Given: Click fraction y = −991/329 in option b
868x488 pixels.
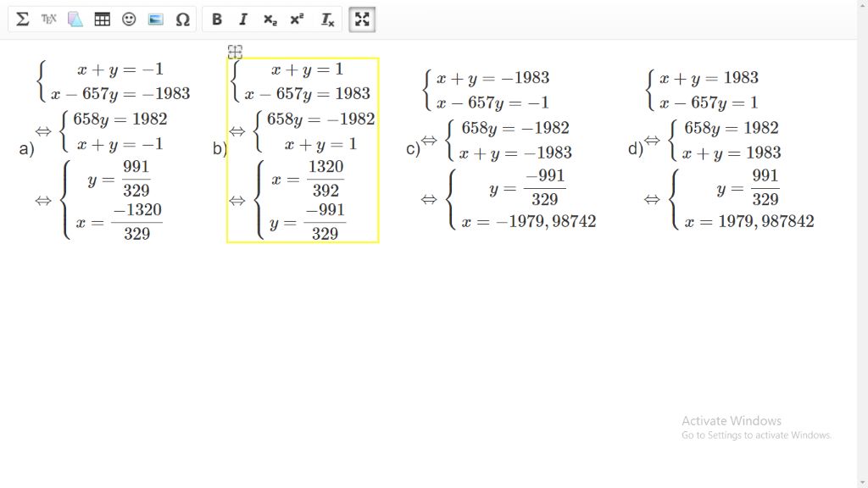Looking at the screenshot, I should (x=307, y=223).
